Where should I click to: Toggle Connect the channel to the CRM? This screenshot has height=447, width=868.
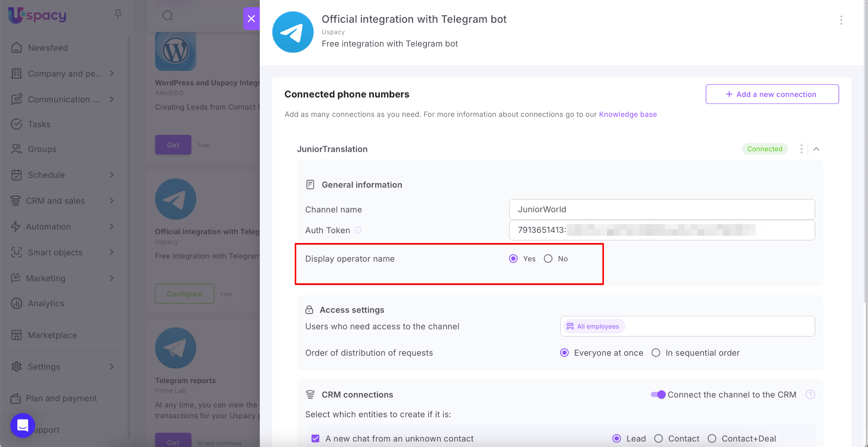(x=658, y=394)
